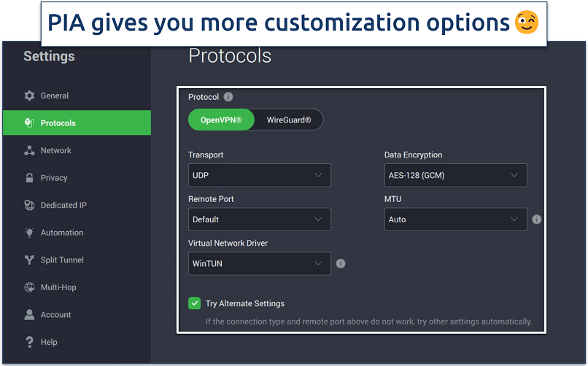
Task: Click the Dedicated IP icon
Action: [x=29, y=206]
